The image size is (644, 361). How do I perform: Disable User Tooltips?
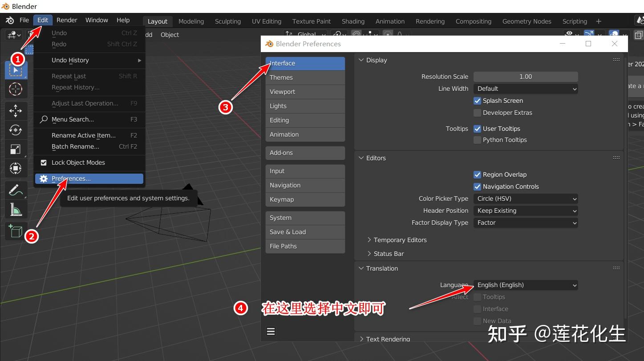[x=478, y=129]
